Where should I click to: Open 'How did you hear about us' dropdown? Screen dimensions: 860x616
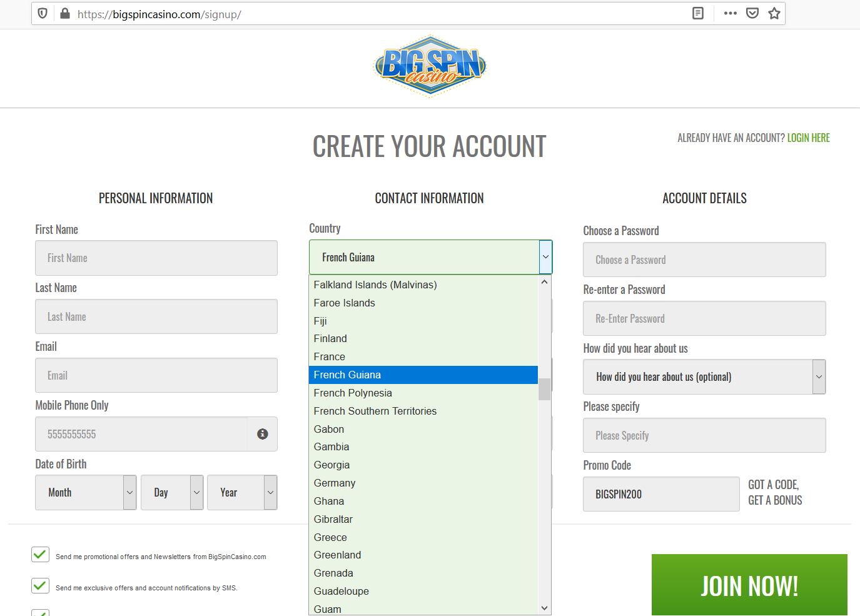point(704,377)
